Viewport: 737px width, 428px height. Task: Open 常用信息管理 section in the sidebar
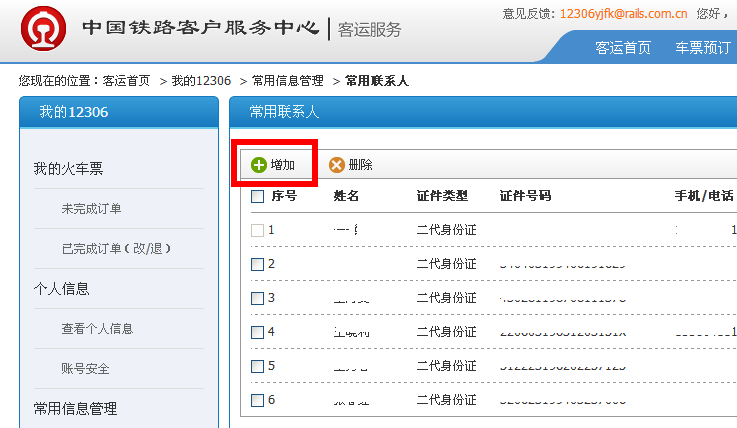75,408
